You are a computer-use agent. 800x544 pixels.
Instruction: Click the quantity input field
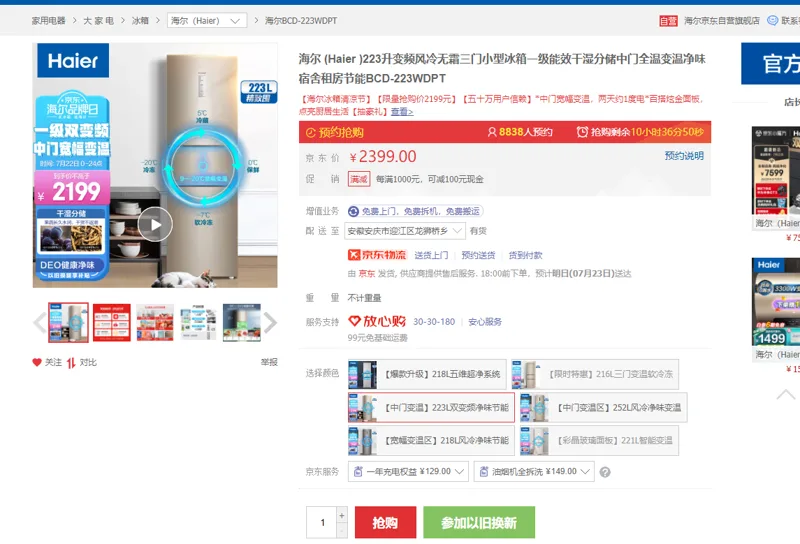tap(322, 523)
